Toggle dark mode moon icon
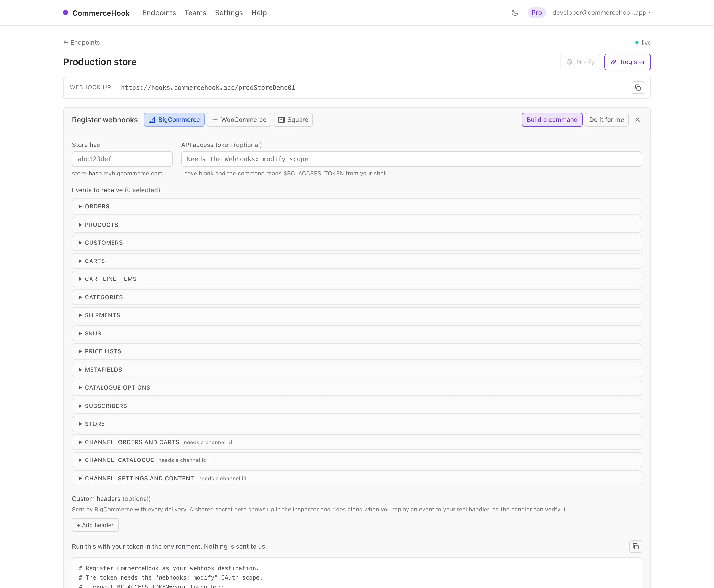The width and height of the screenshot is (714, 588). point(514,13)
